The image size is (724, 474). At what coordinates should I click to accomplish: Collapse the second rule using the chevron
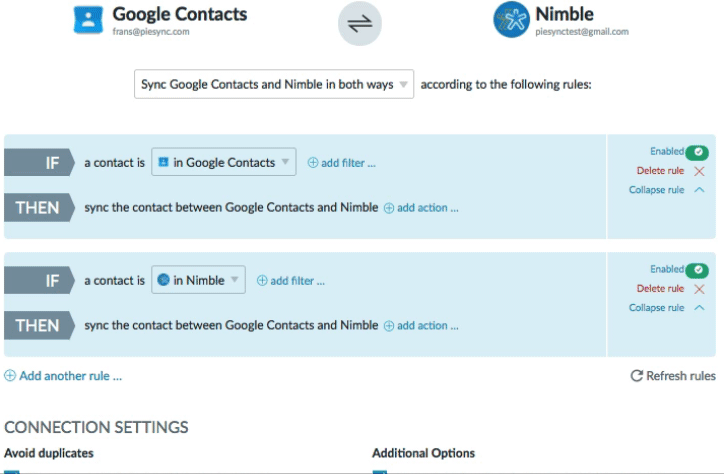coord(699,307)
